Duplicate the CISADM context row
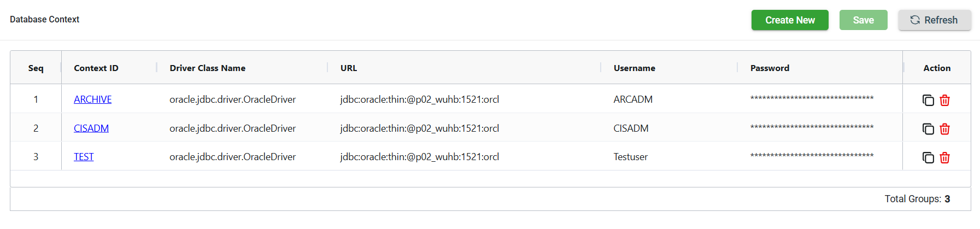Image resolution: width=980 pixels, height=229 pixels. click(x=928, y=129)
